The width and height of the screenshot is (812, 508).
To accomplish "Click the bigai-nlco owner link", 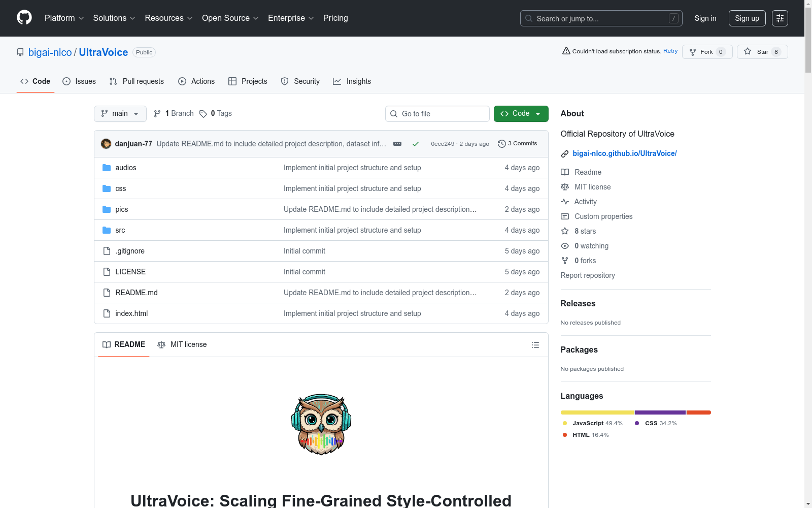I will coord(50,52).
